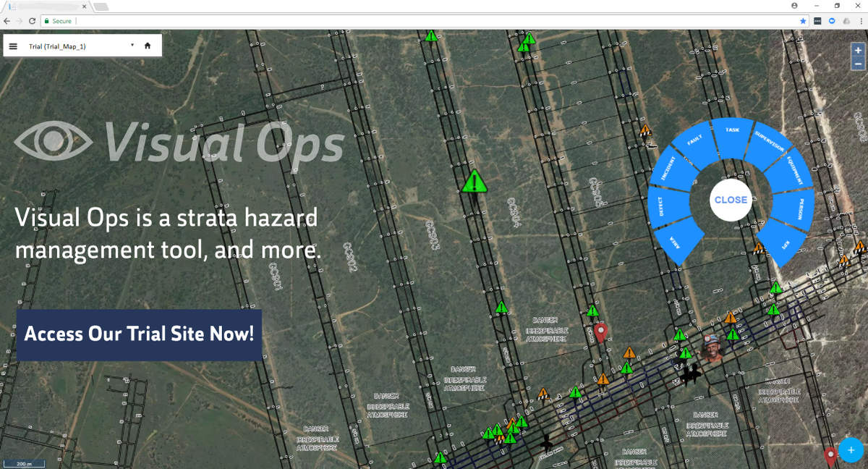
Task: Select red pin near Danger Irrespirable Atmosphere label
Action: pos(600,333)
